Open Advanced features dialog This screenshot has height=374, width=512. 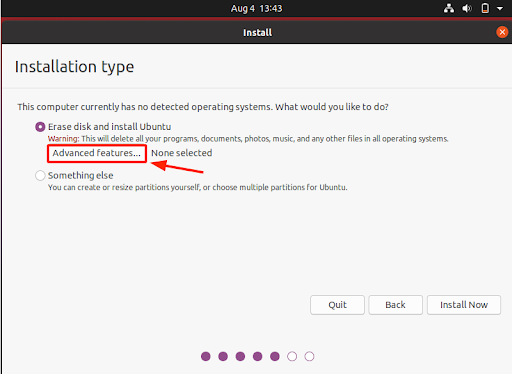click(x=97, y=153)
